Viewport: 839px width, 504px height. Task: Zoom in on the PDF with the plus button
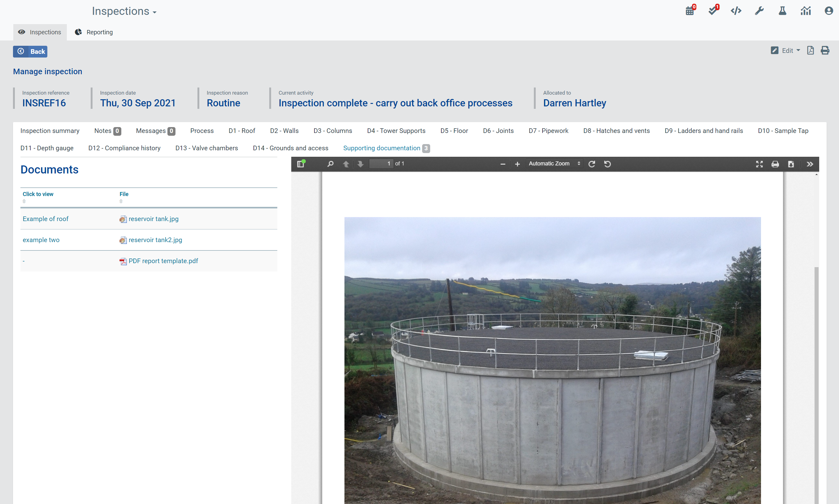click(x=517, y=164)
